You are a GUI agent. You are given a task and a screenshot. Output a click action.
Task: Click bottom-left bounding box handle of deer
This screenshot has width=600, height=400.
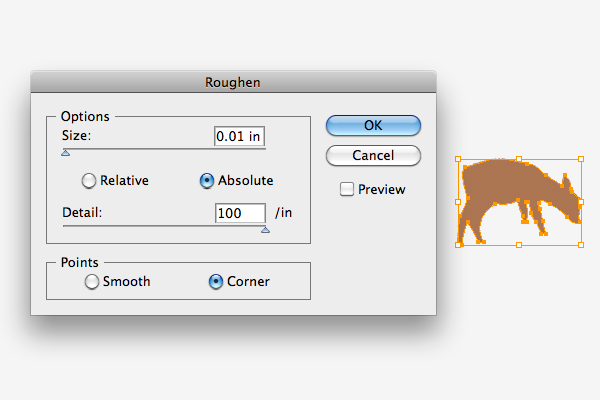(458, 245)
